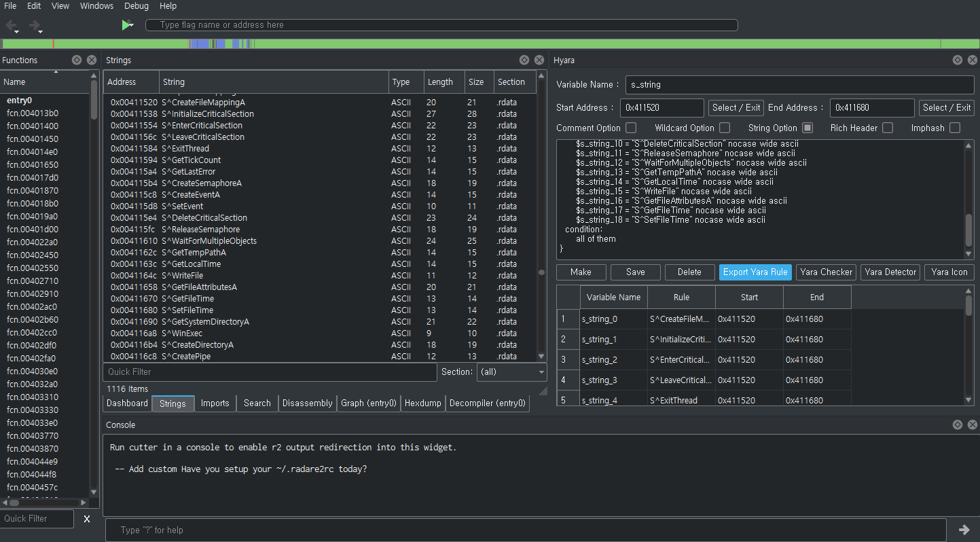
Task: Click the Variable Name input field
Action: pos(799,85)
